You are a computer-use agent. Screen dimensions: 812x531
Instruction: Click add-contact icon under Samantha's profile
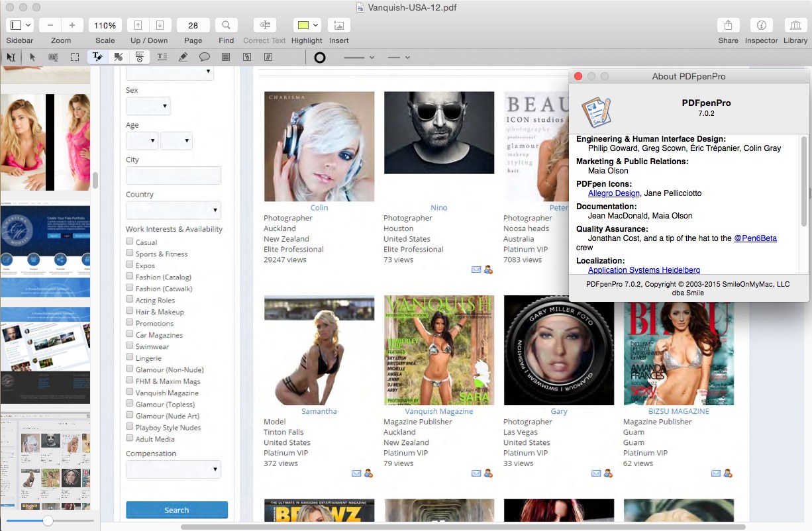[368, 473]
